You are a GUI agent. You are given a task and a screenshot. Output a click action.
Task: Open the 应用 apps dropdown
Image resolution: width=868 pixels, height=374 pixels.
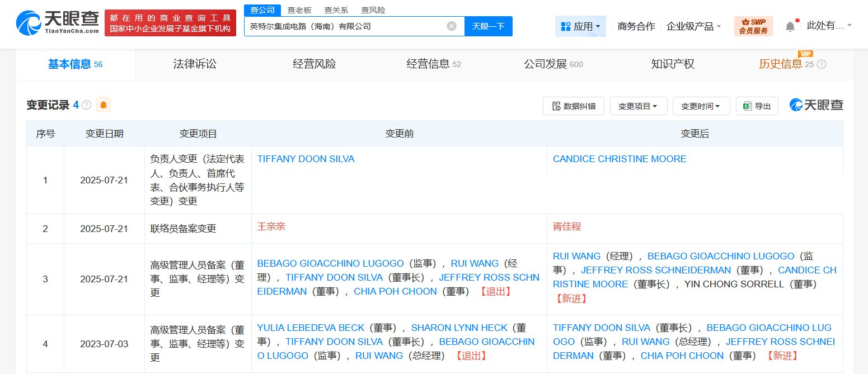coord(580,26)
